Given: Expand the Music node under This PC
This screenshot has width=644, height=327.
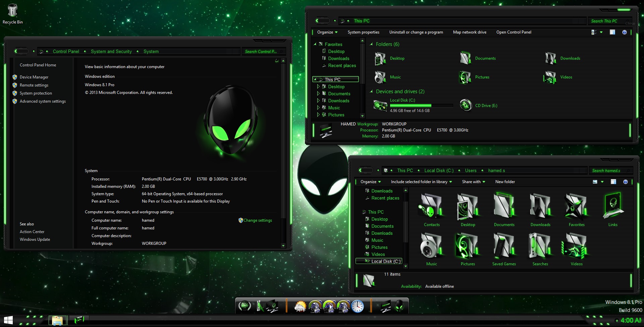Looking at the screenshot, I should pos(318,108).
